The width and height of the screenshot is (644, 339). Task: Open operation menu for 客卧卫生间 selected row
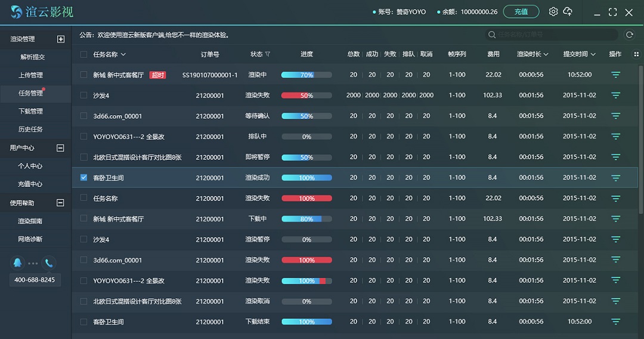pyautogui.click(x=615, y=178)
